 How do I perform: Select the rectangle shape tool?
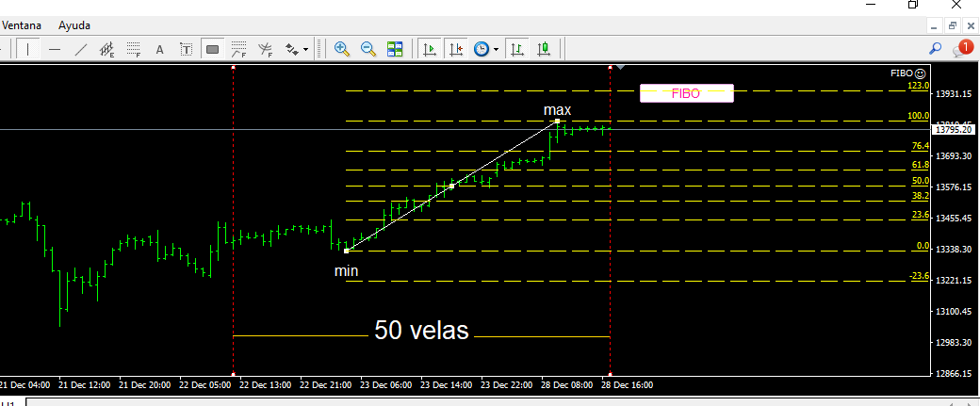click(212, 49)
